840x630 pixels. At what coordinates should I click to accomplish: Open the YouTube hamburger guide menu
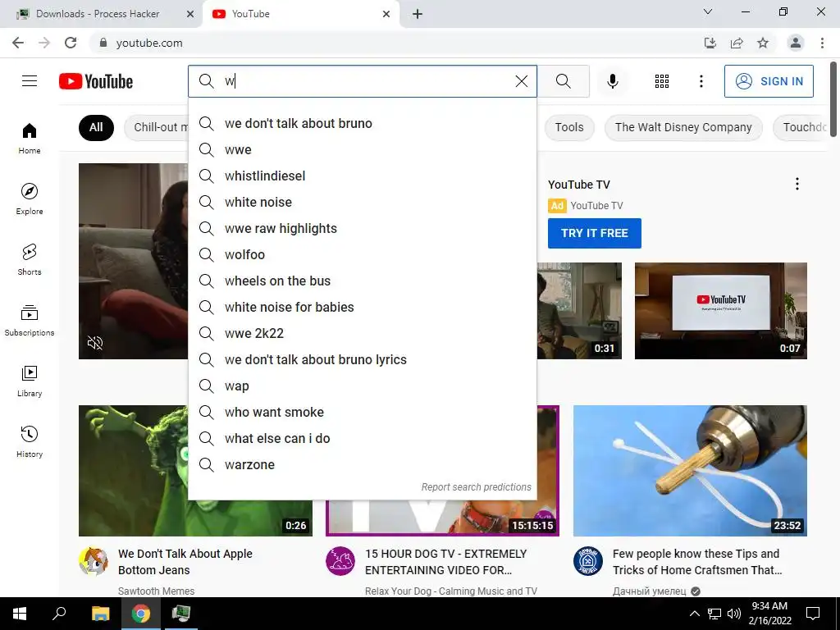30,81
